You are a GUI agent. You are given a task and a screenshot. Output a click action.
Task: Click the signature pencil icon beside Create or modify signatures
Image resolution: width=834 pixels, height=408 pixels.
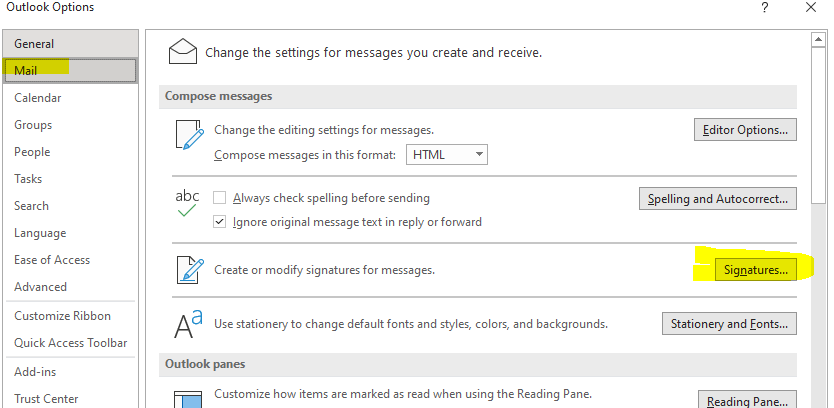(190, 269)
